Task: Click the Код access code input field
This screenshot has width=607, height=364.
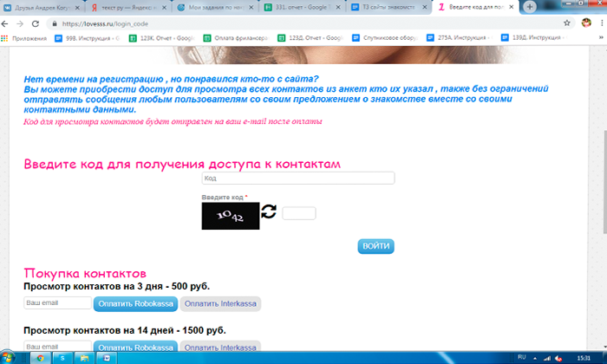Action: click(298, 178)
